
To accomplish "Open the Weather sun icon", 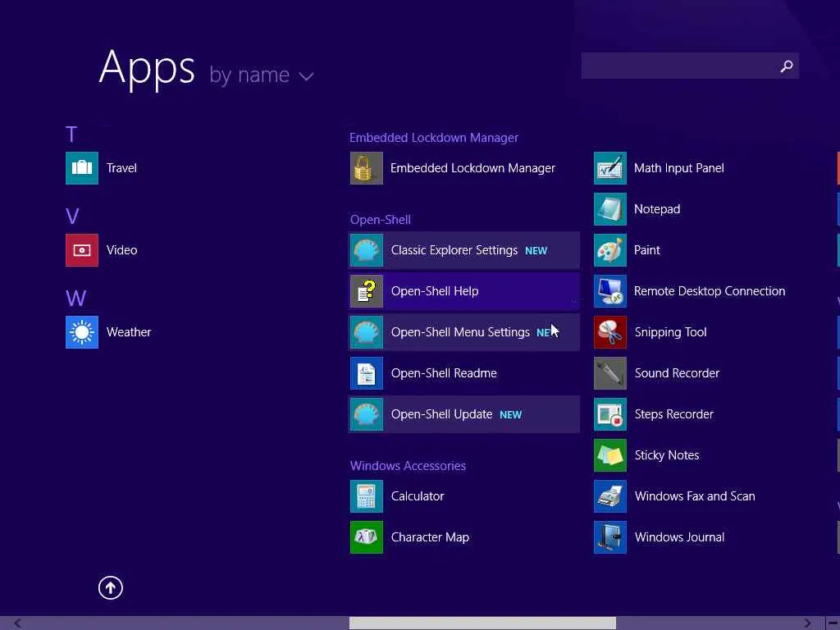I will pos(82,332).
